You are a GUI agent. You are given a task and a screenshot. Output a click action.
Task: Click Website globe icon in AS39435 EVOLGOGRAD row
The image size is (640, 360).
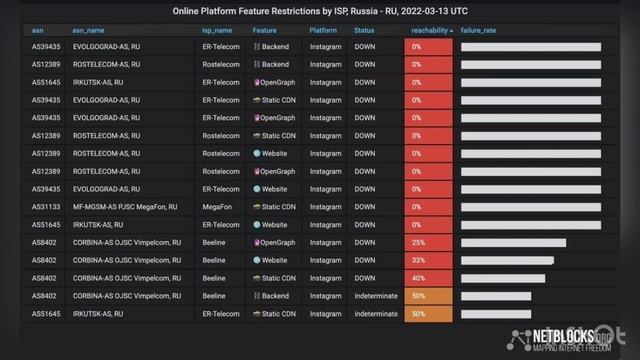pos(257,189)
